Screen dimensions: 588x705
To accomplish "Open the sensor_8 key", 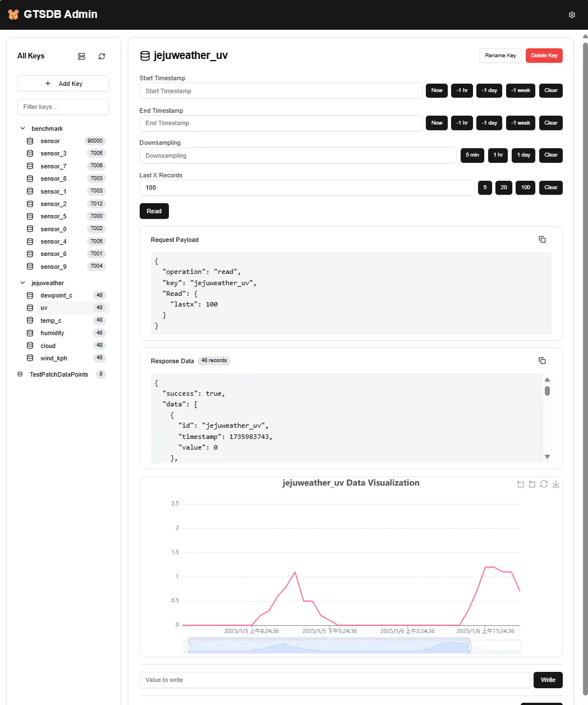I will pyautogui.click(x=66, y=178).
